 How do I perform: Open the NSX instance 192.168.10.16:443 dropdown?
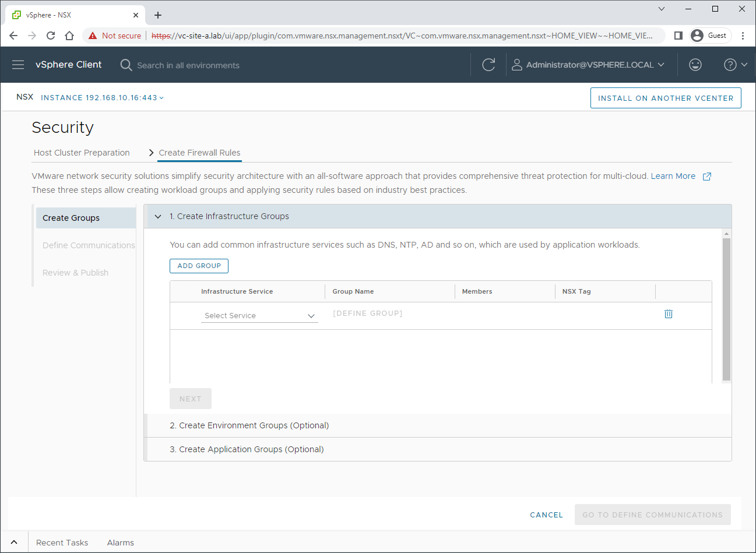tap(102, 98)
